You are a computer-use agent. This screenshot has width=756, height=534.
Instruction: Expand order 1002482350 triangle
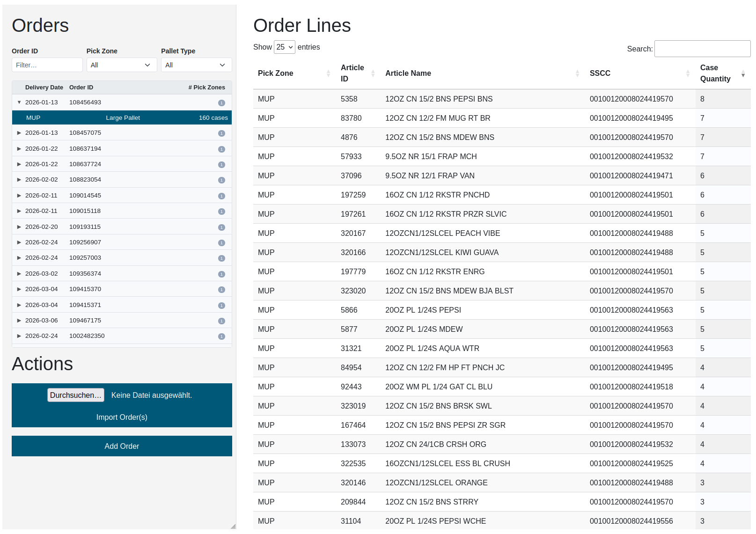pos(19,336)
